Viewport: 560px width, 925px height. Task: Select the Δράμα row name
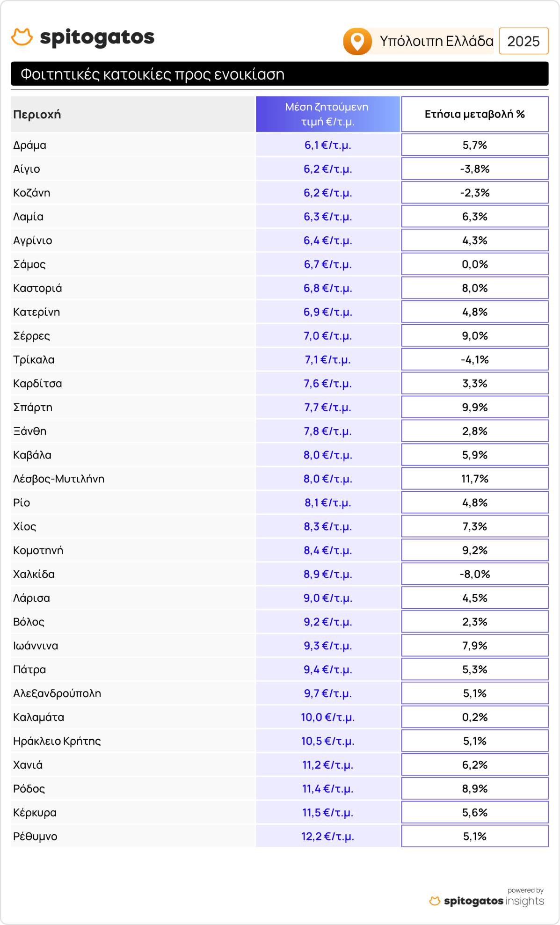point(30,145)
